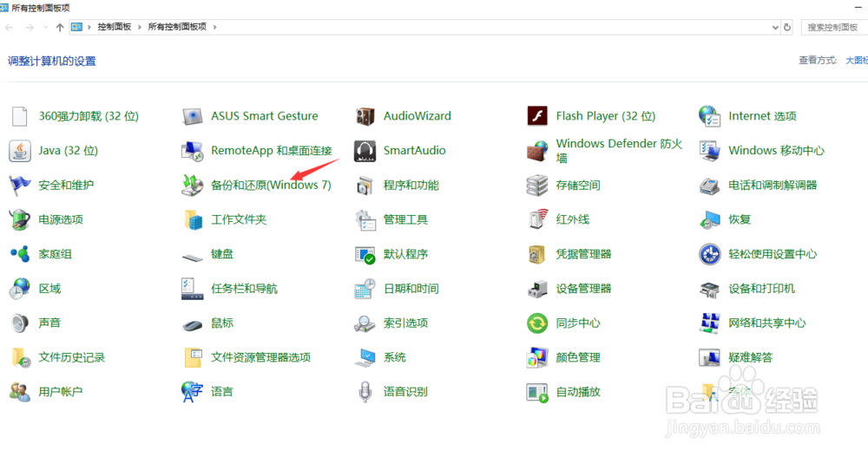The image size is (868, 457).
Task: Expand chevron after 所有控制面板项 breadcrumb
Action: [x=214, y=27]
